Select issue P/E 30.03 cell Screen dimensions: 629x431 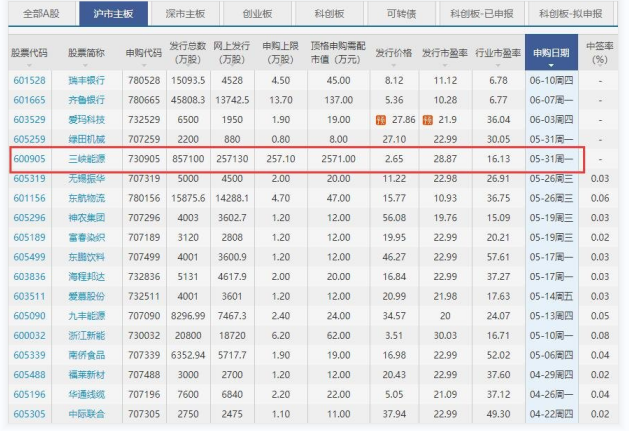coord(445,335)
